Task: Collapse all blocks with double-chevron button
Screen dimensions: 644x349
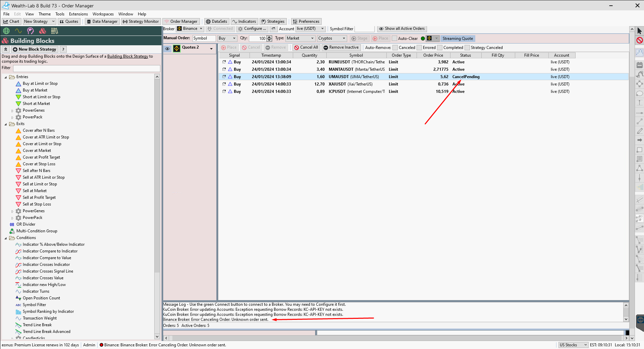Action: [6, 49]
